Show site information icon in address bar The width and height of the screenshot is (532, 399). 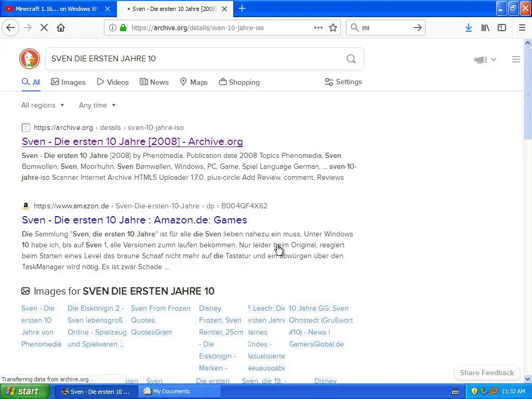(113, 28)
